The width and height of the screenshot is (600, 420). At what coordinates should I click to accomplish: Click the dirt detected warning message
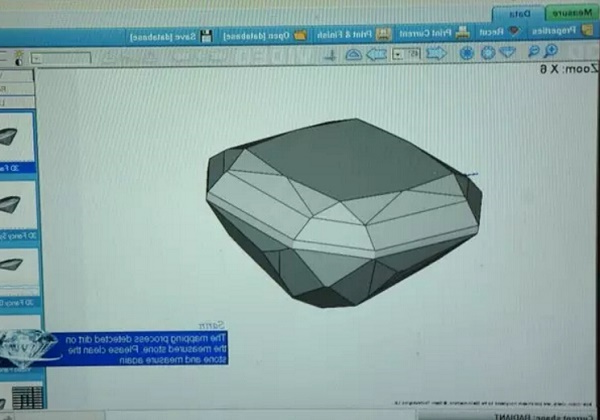pos(130,349)
